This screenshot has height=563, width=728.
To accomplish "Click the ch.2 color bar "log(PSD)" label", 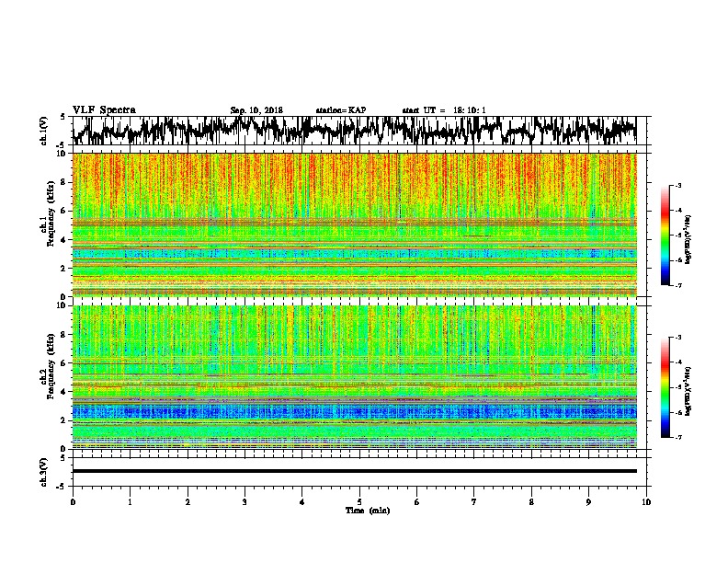I will [x=688, y=391].
